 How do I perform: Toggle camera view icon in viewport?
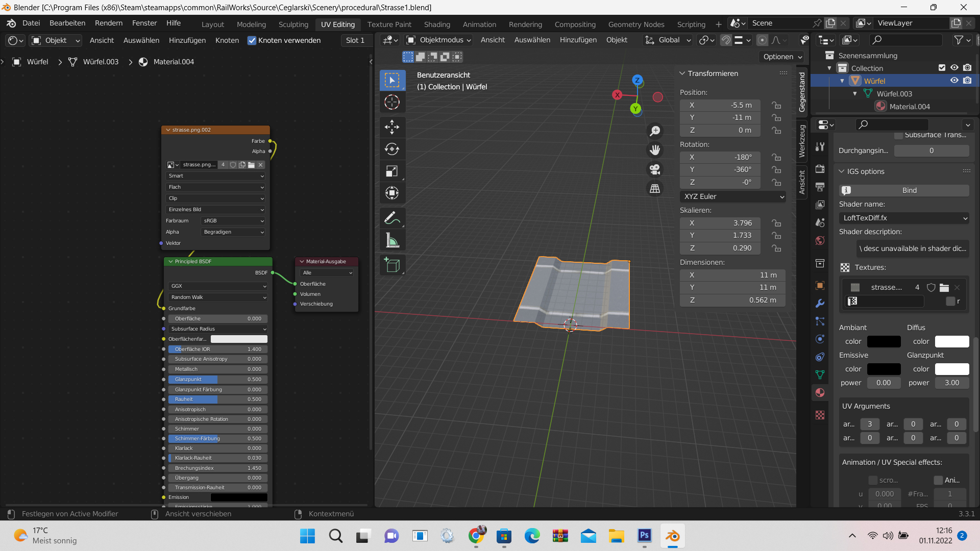655,169
